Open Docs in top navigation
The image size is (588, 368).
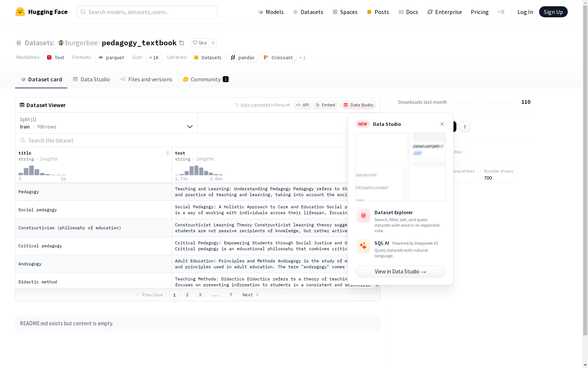(x=408, y=12)
